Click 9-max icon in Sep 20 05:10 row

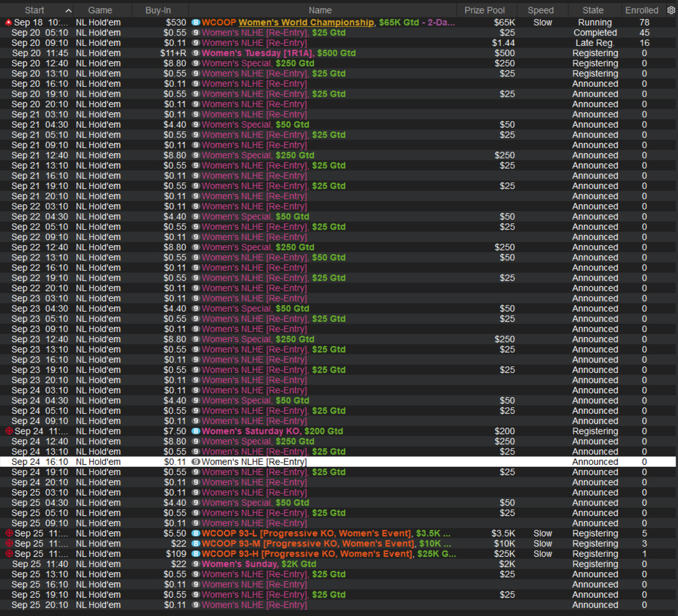pyautogui.click(x=196, y=33)
